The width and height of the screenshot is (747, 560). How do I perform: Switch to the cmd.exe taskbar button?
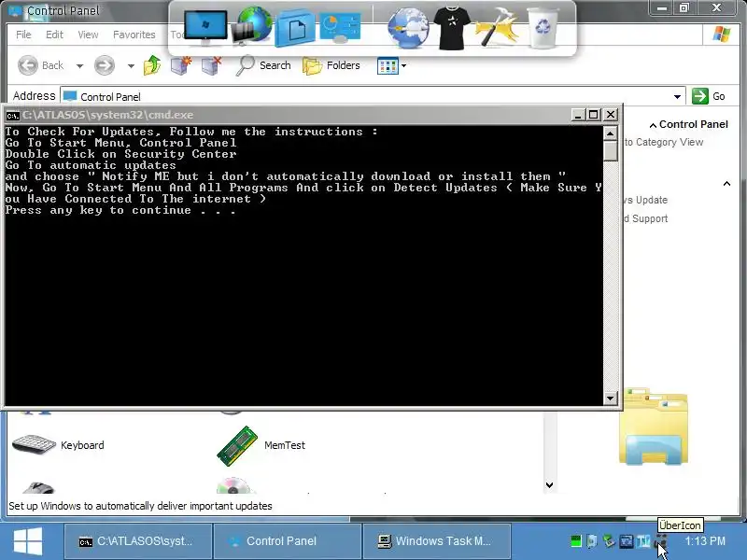pyautogui.click(x=138, y=541)
